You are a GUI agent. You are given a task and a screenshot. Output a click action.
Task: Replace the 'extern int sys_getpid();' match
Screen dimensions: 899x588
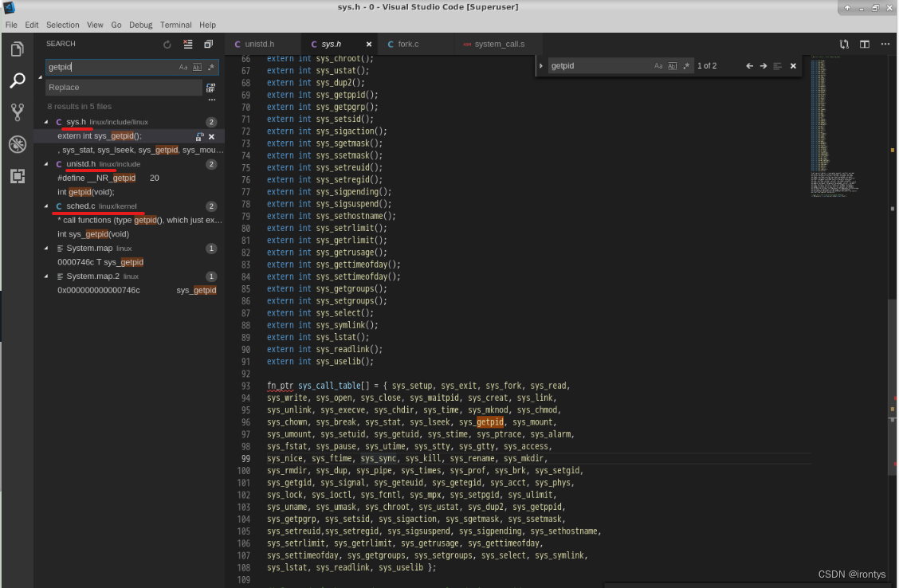(x=199, y=136)
